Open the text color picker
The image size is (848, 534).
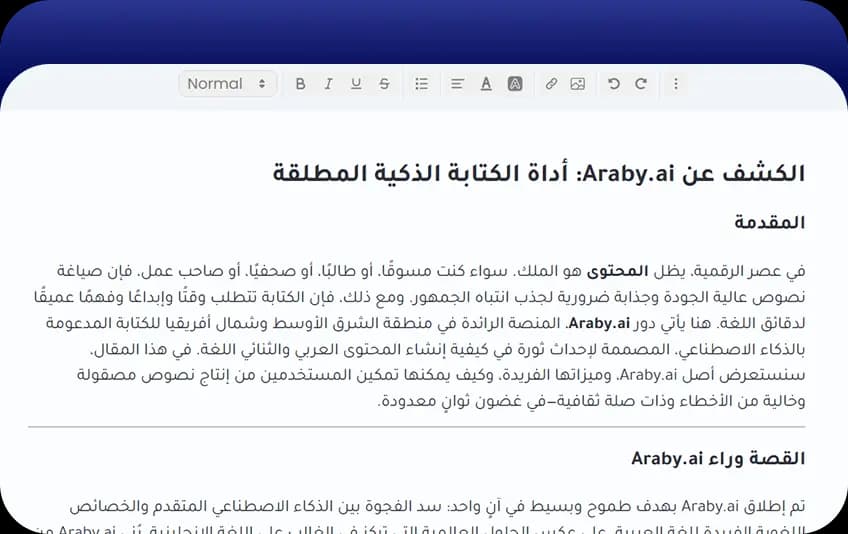486,84
